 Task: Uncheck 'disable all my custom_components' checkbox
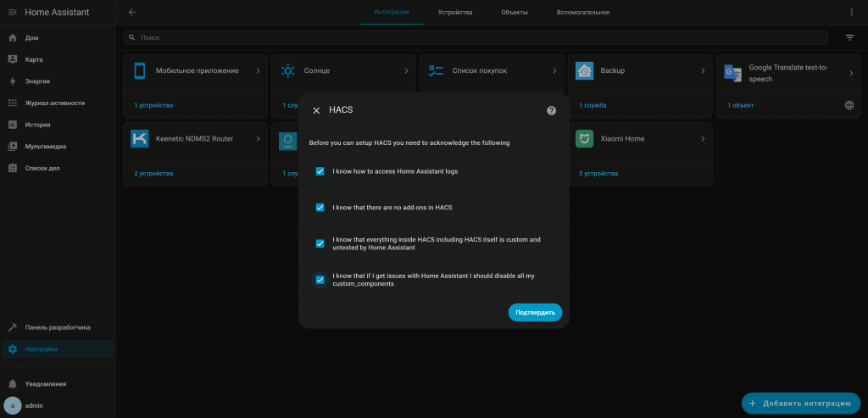point(320,280)
